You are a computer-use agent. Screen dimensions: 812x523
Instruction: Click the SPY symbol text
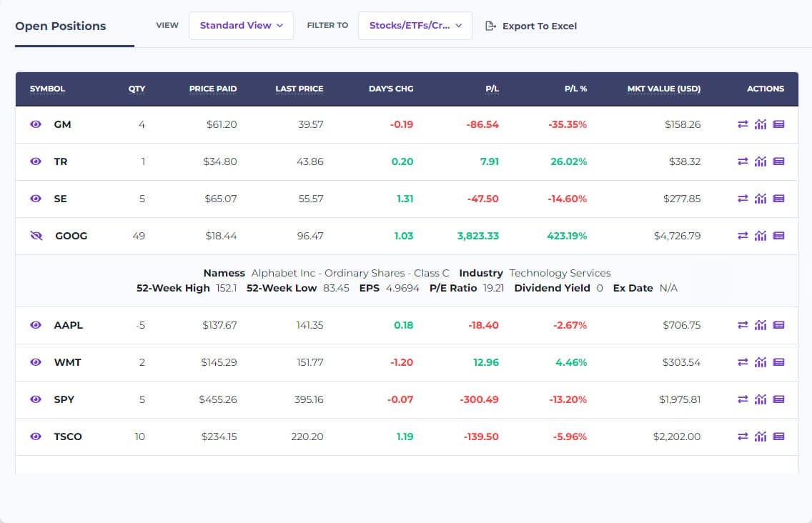tap(64, 400)
